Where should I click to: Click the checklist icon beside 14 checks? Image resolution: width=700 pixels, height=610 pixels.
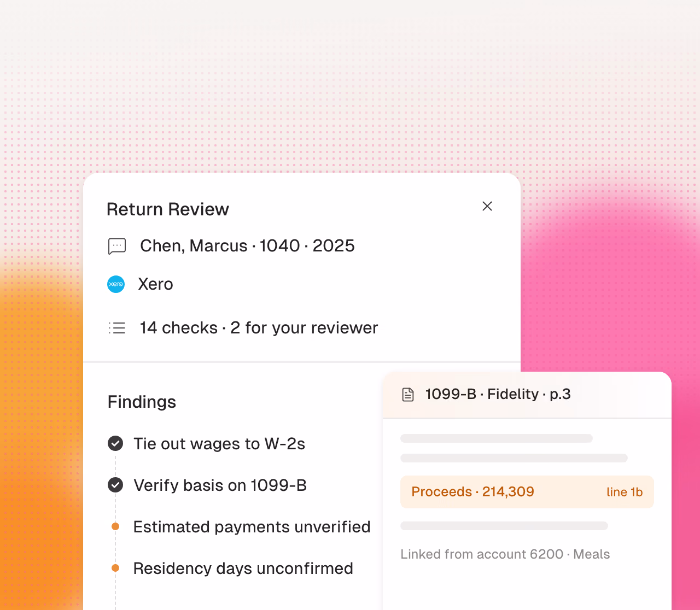117,328
